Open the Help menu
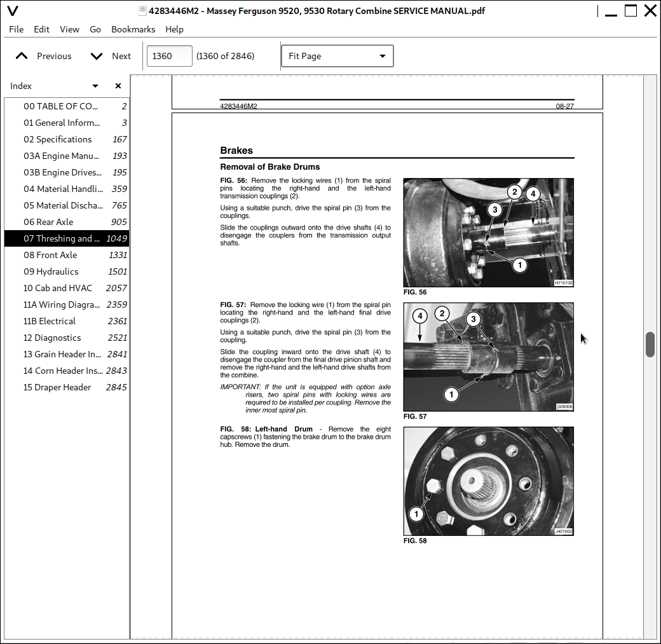661x644 pixels. 174,29
